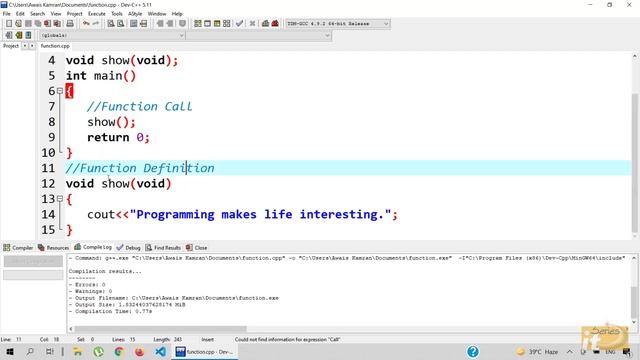The height and width of the screenshot is (360, 640).
Task: Click 'Errors: 0' in compile log
Action: [90, 284]
